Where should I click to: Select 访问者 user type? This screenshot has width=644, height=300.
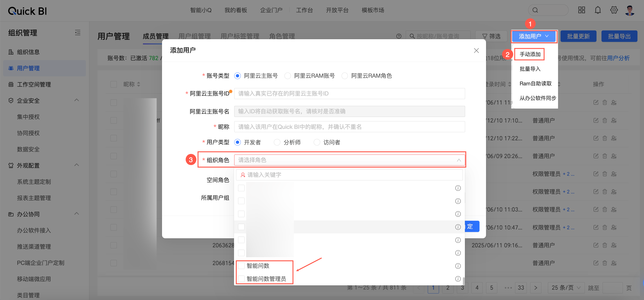[x=317, y=142]
